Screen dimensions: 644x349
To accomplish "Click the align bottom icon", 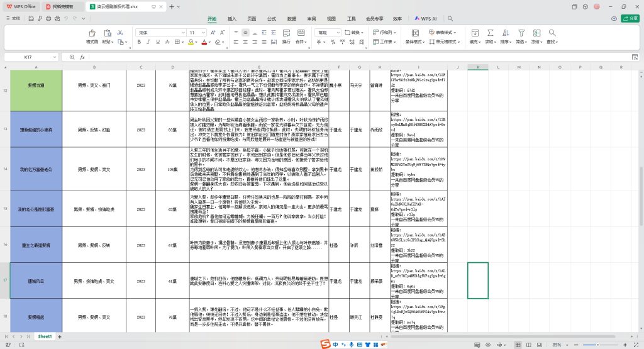I will [x=255, y=33].
